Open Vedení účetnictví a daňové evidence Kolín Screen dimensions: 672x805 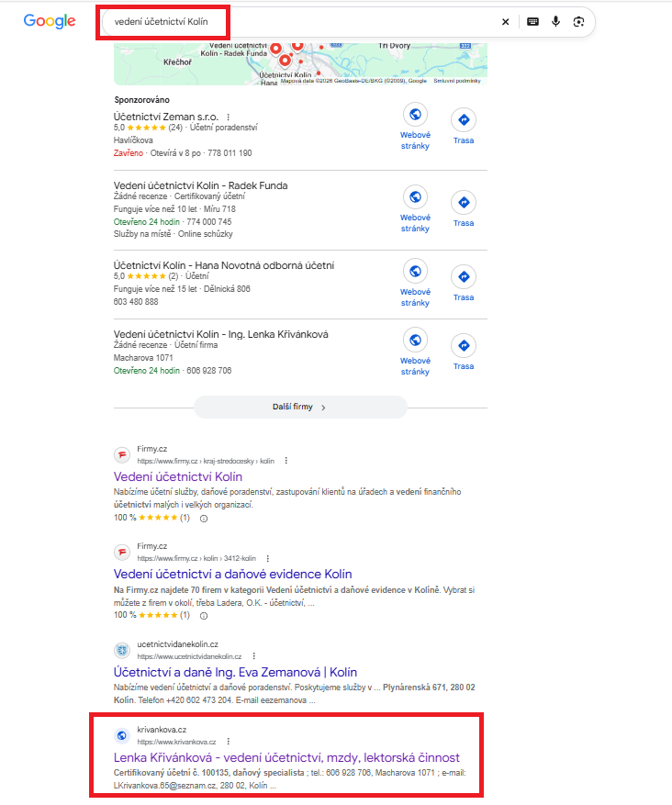[x=232, y=574]
